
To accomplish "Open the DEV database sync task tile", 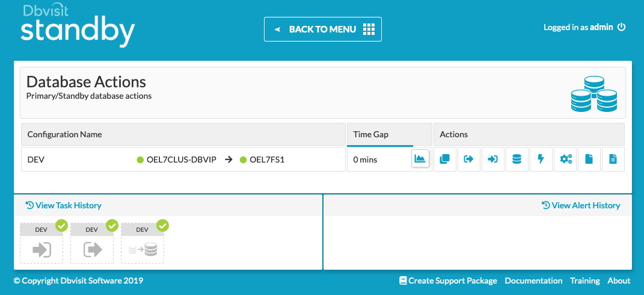I will click(143, 244).
